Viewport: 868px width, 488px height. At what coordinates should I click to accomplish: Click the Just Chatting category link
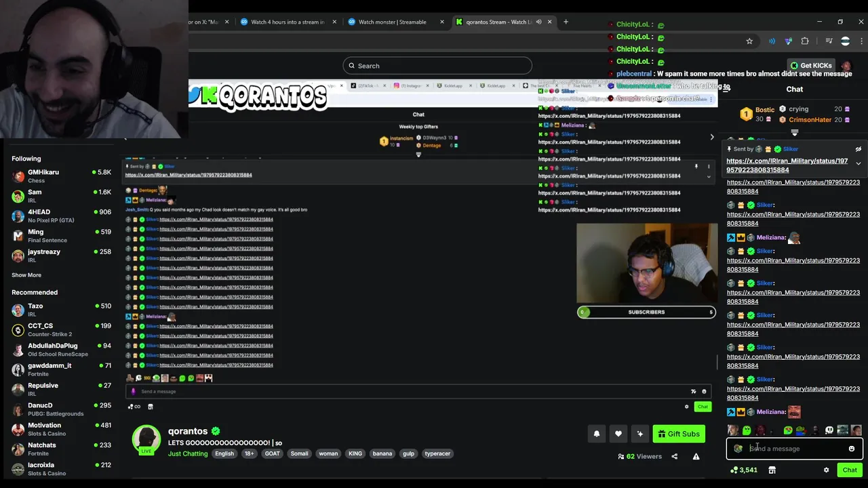pyautogui.click(x=188, y=453)
